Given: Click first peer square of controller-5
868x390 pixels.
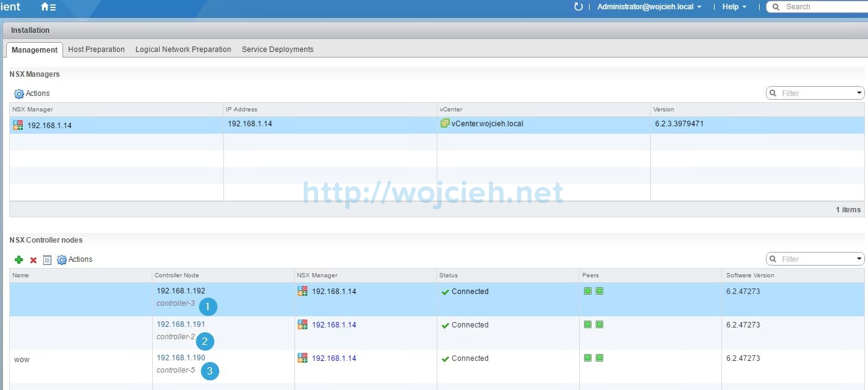Looking at the screenshot, I should tap(588, 358).
